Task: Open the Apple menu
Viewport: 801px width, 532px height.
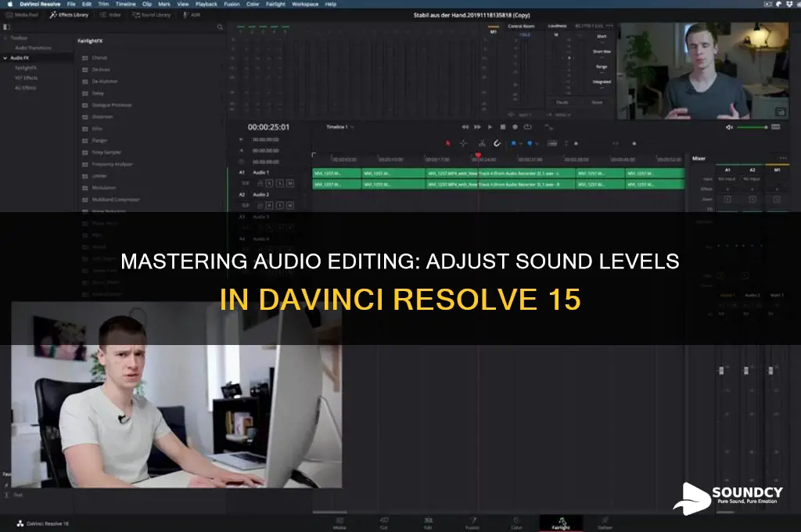Action: [x=9, y=4]
